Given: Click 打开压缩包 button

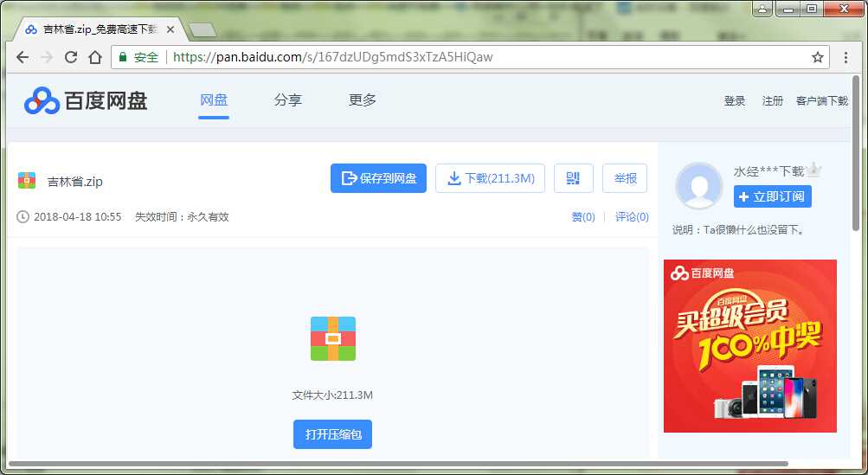Looking at the screenshot, I should 332,434.
